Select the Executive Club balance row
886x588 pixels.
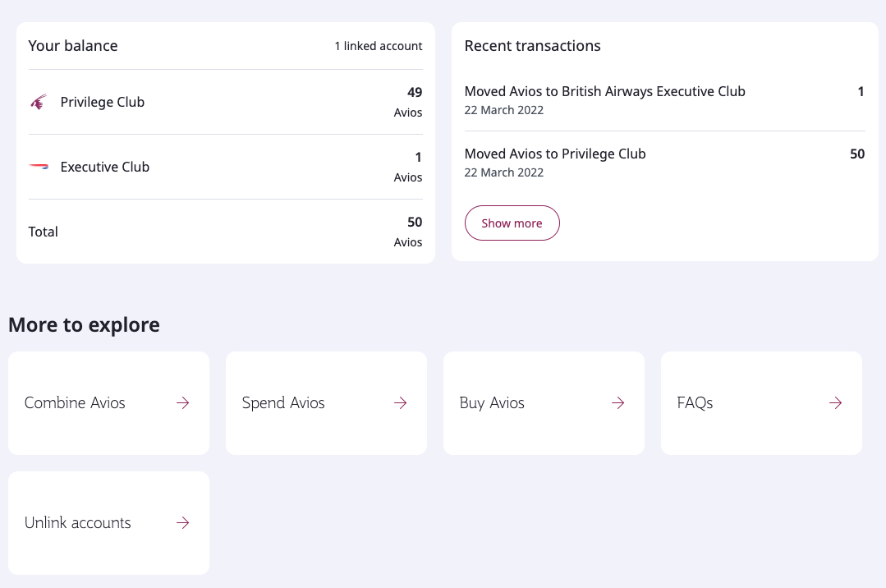pyautogui.click(x=225, y=166)
